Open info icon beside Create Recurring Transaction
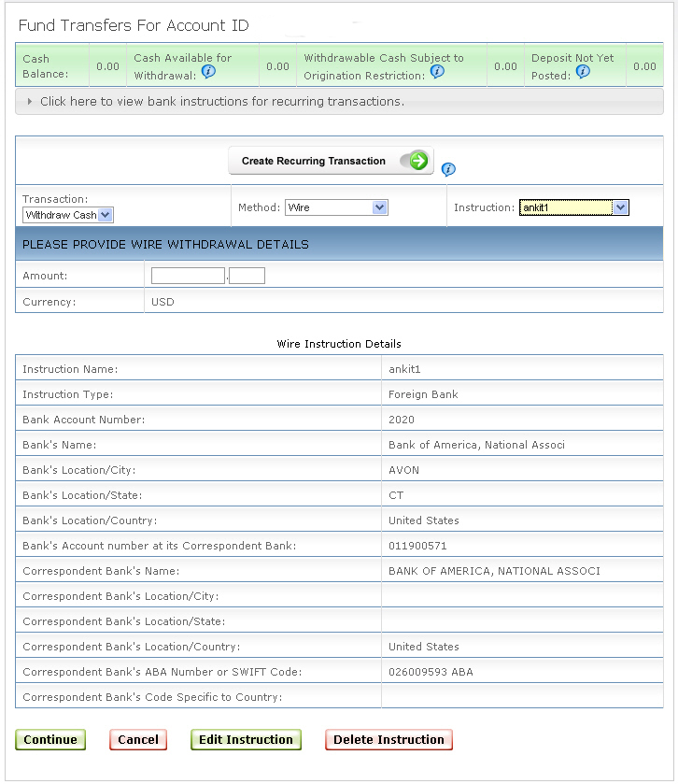This screenshot has width=678, height=784. coord(448,169)
